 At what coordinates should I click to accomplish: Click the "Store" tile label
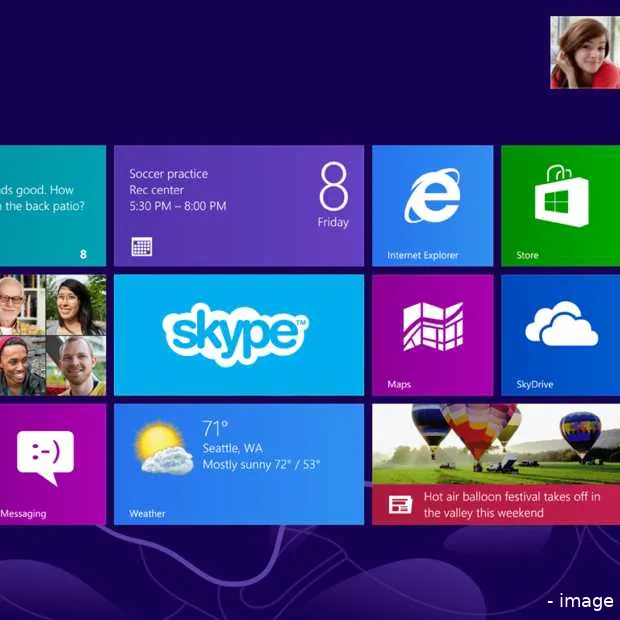pos(527,255)
